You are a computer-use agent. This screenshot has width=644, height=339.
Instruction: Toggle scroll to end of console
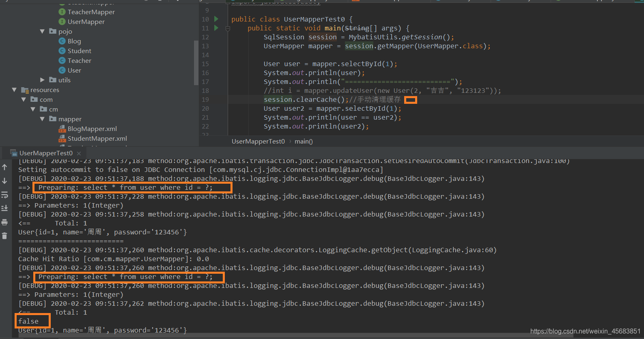(4, 208)
